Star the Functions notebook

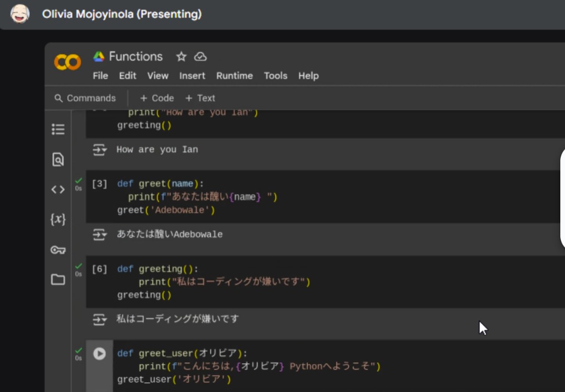pos(180,56)
